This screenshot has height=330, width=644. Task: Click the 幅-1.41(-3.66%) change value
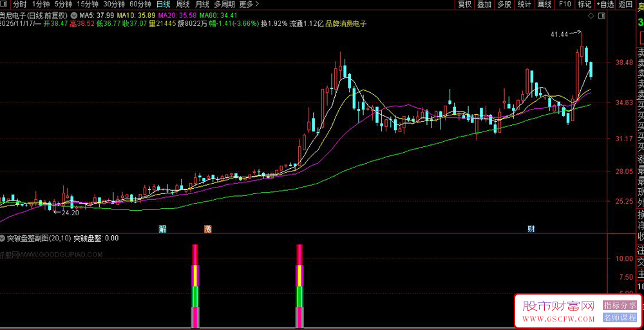point(234,24)
